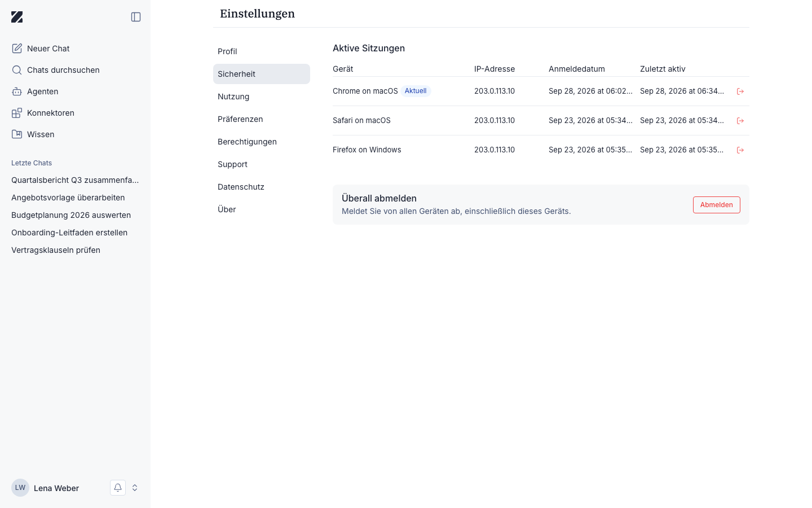Open the Support tab

[262, 164]
